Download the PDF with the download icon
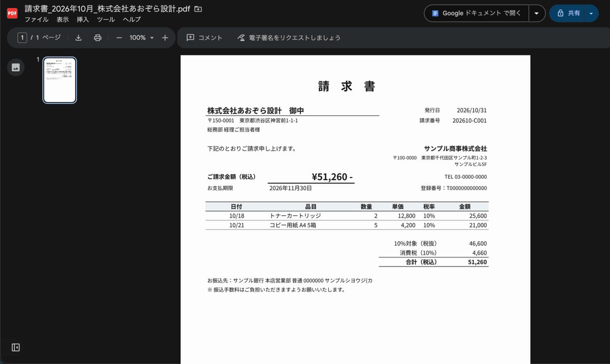The image size is (610, 364). 78,38
